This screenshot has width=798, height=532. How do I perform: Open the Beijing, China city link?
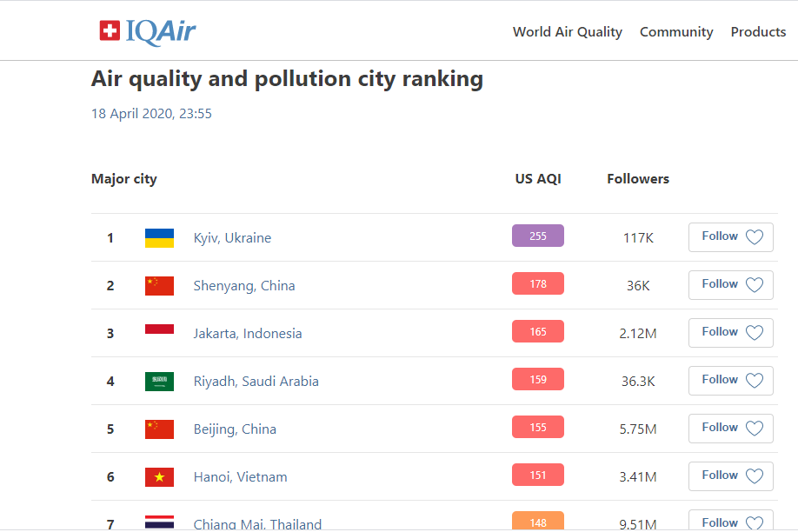point(235,429)
